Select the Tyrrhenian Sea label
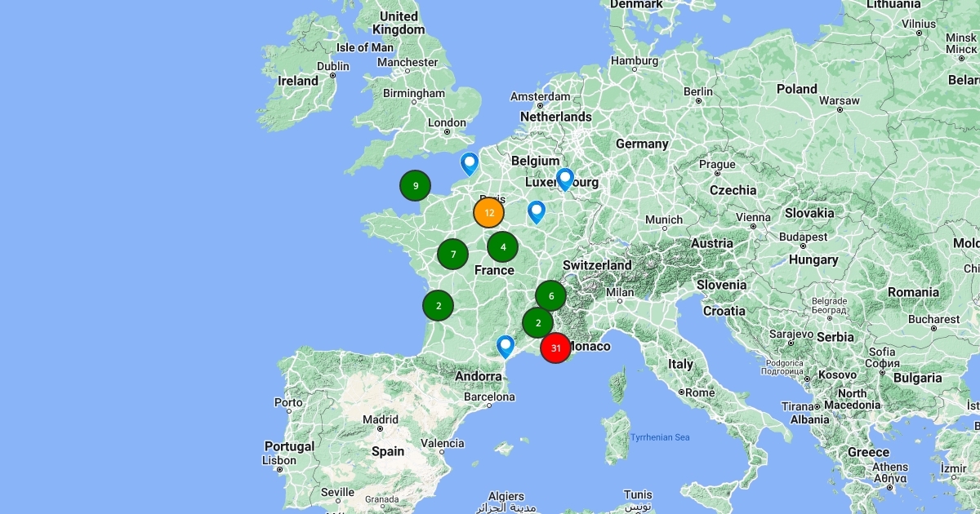This screenshot has width=980, height=514. tap(659, 437)
